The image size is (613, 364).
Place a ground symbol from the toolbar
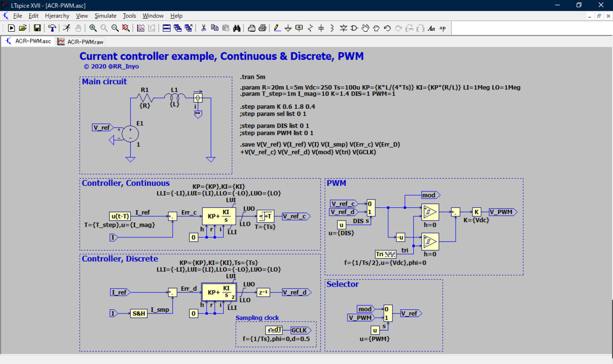coord(288,28)
